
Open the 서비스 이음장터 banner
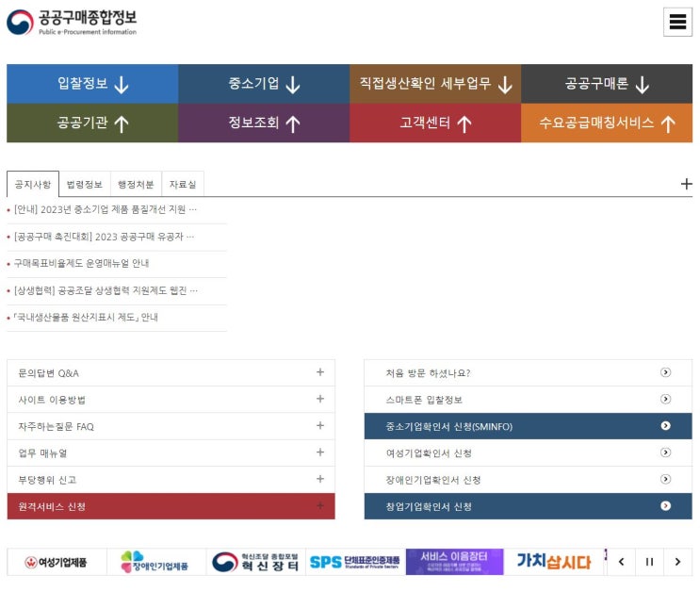[x=454, y=562]
